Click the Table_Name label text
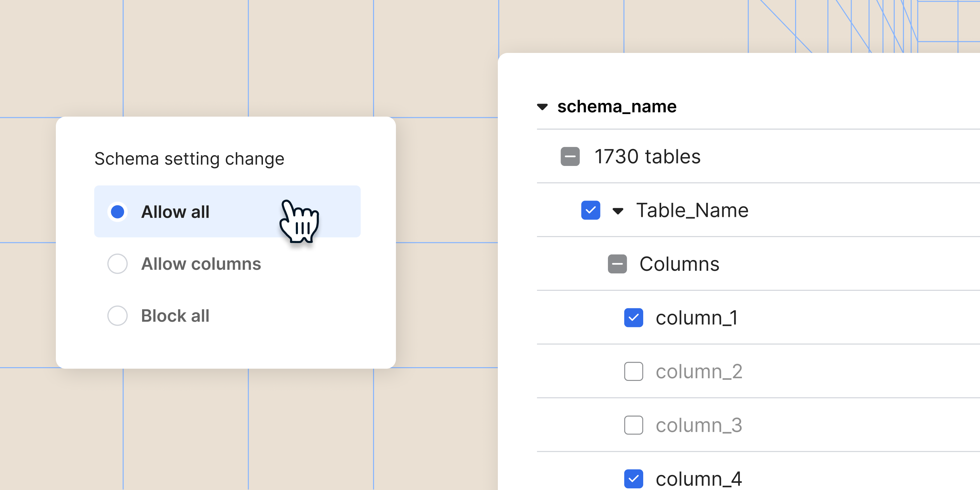The image size is (980, 490). click(x=693, y=210)
